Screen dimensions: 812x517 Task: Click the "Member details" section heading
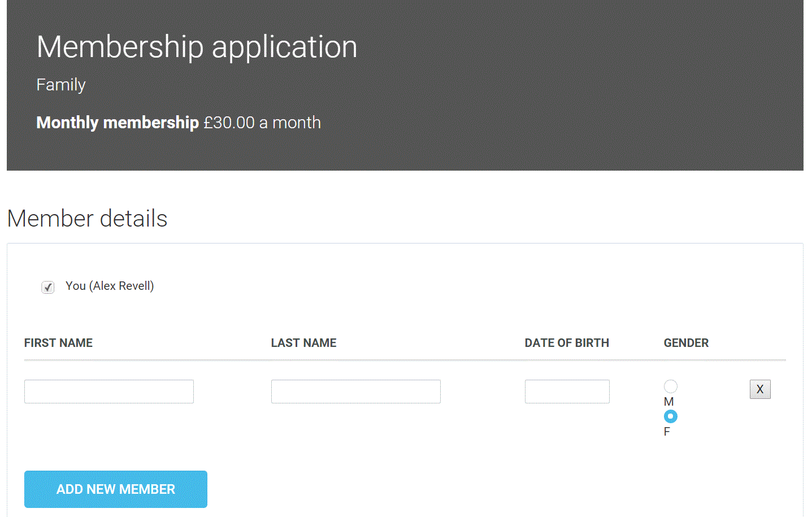coord(88,219)
